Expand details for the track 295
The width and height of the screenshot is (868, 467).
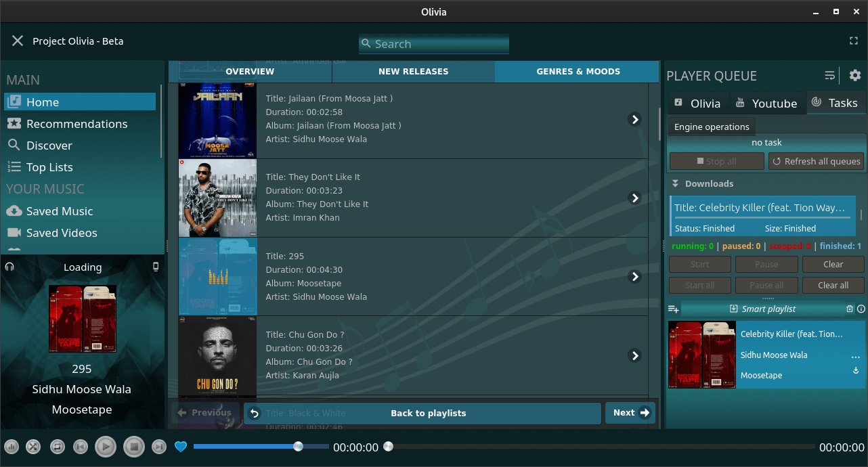point(634,277)
